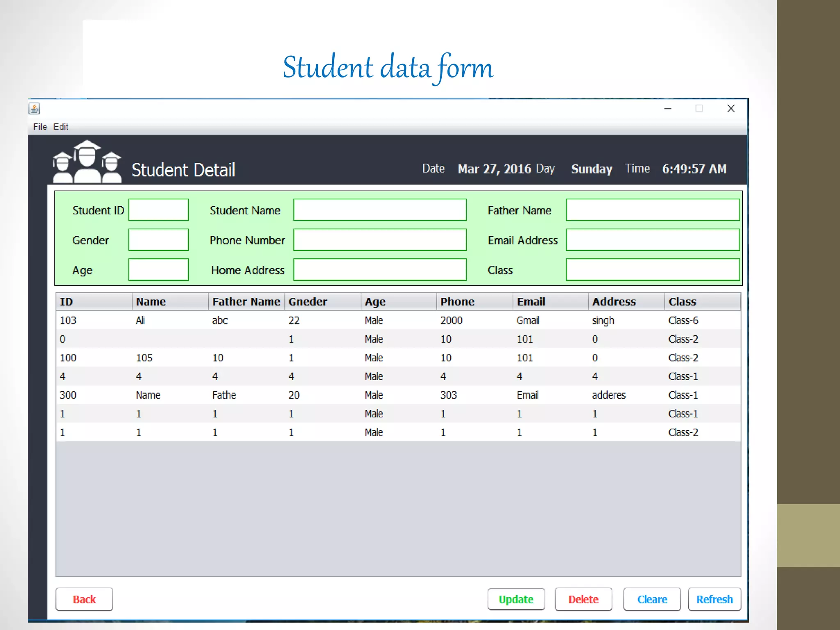840x630 pixels.
Task: Click the Java application icon in title bar
Action: click(34, 109)
